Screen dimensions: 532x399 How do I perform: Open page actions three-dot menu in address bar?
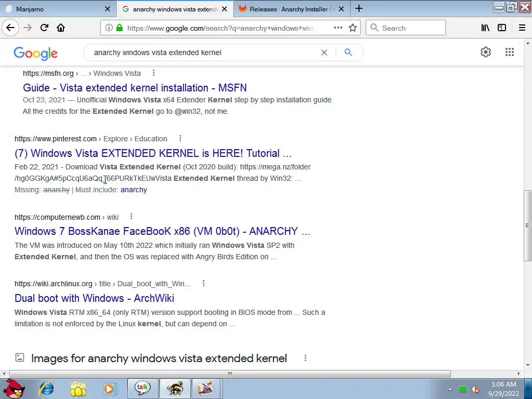click(338, 28)
